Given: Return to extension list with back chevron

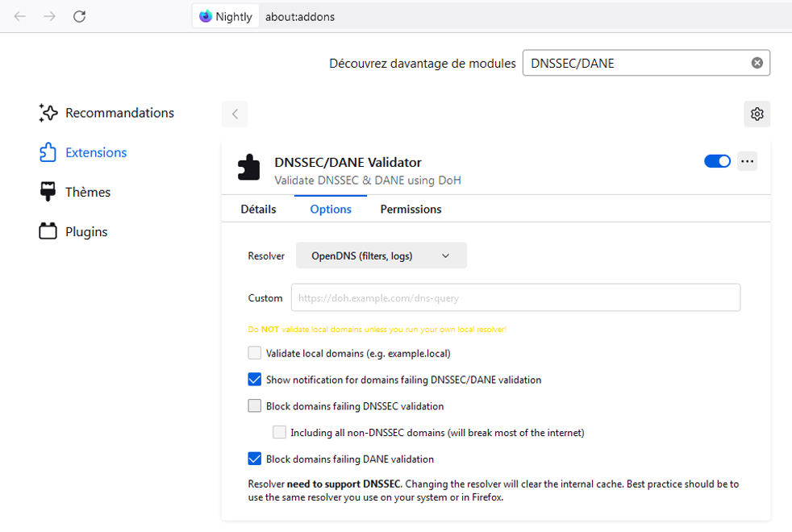Looking at the screenshot, I should coord(235,114).
